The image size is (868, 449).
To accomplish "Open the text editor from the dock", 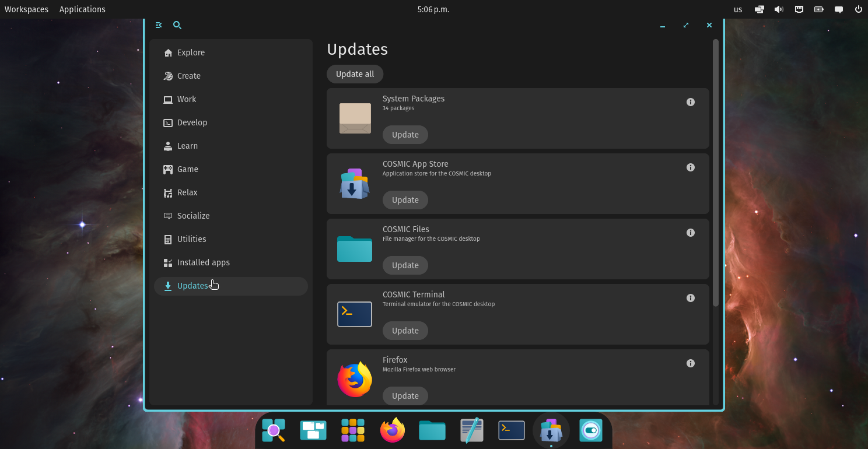I will [472, 430].
